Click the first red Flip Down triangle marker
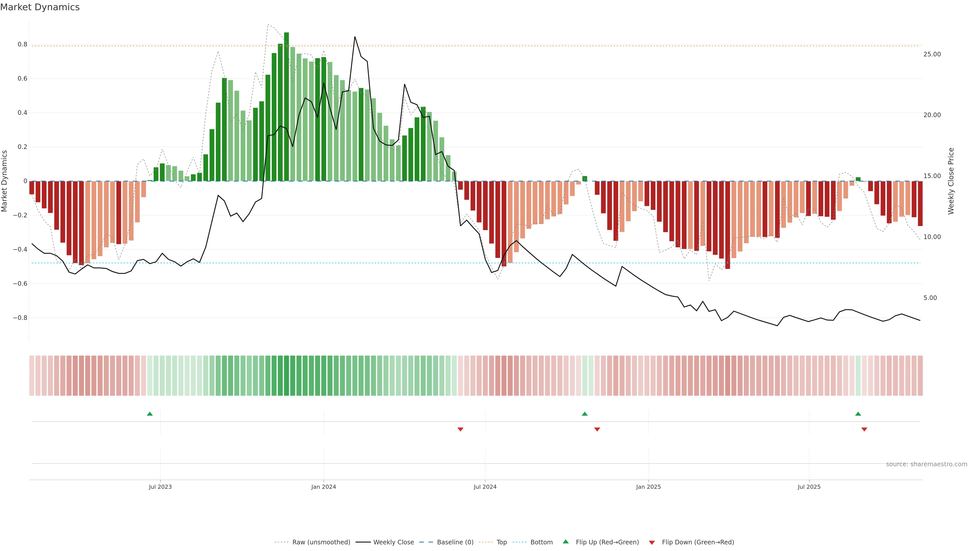 pos(460,429)
